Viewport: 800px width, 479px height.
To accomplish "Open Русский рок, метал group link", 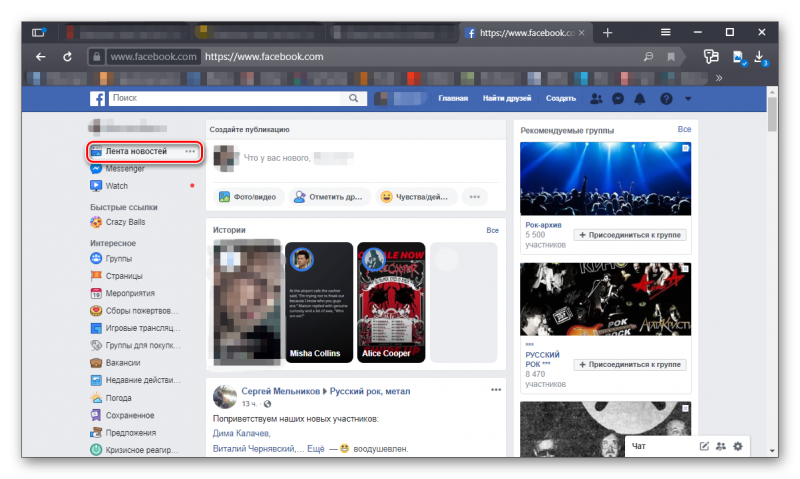I will click(370, 391).
